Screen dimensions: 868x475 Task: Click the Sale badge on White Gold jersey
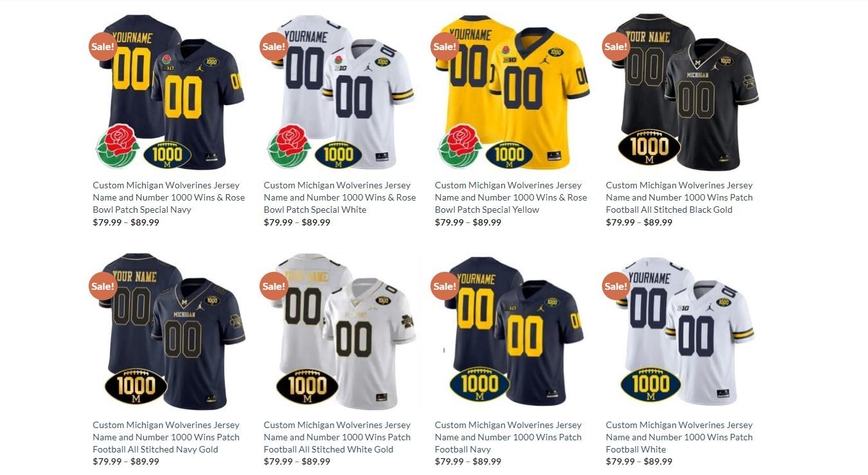coord(274,286)
